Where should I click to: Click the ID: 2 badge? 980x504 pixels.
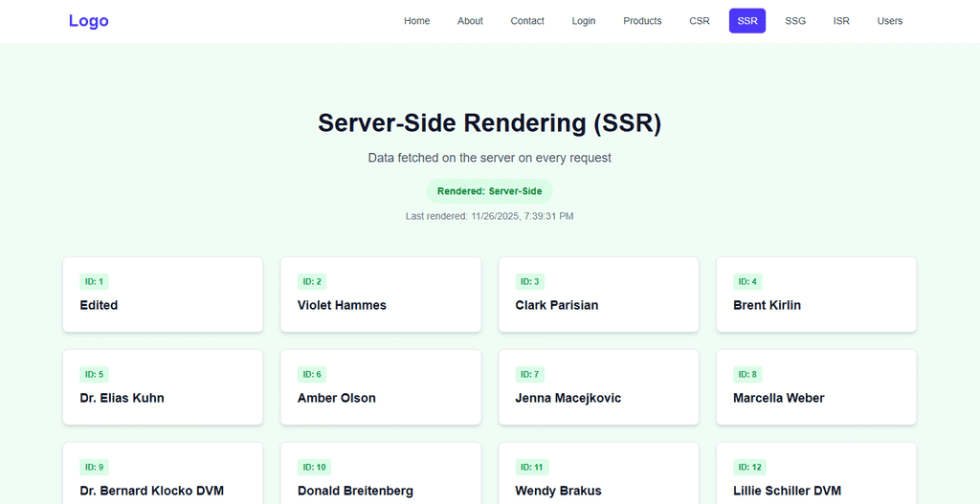click(312, 282)
